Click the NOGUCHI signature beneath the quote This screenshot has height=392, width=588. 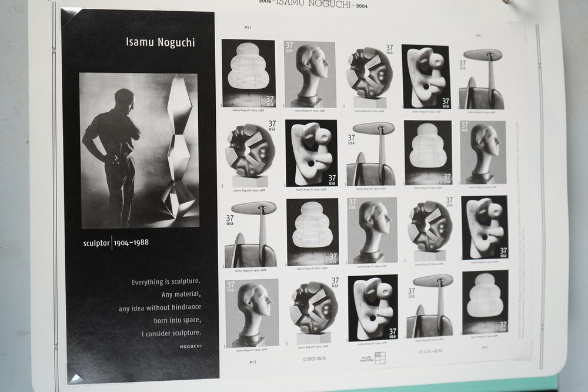click(191, 346)
